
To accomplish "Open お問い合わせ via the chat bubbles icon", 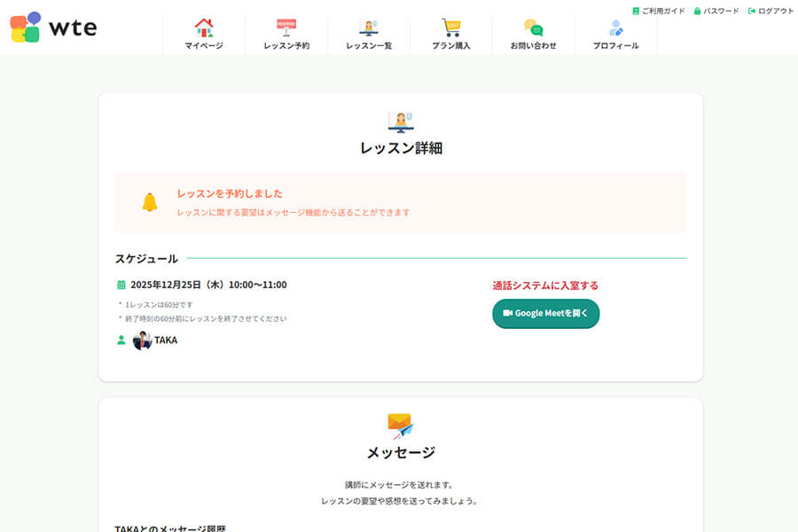I will click(x=533, y=27).
